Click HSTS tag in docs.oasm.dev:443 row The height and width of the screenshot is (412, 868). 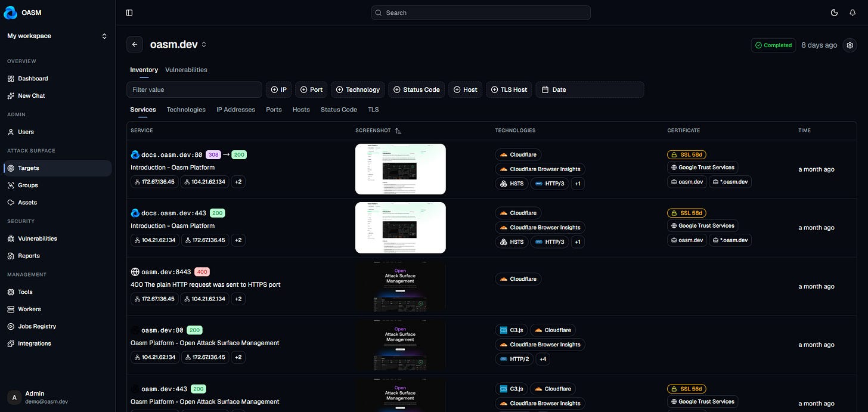511,242
